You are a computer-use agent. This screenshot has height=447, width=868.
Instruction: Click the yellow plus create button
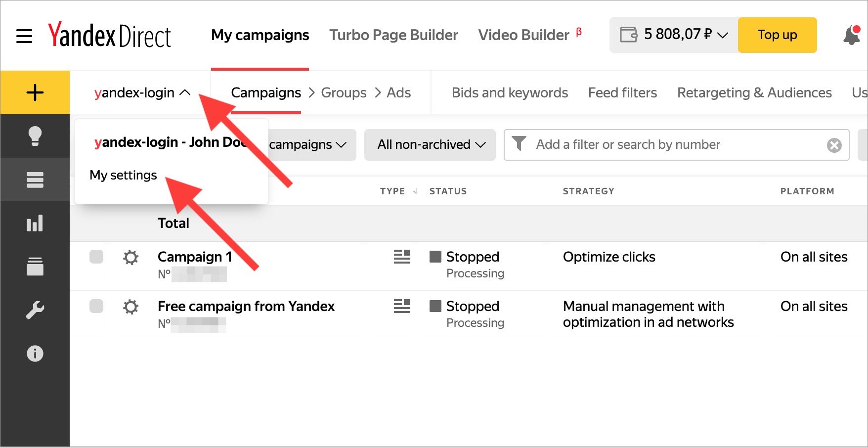35,93
